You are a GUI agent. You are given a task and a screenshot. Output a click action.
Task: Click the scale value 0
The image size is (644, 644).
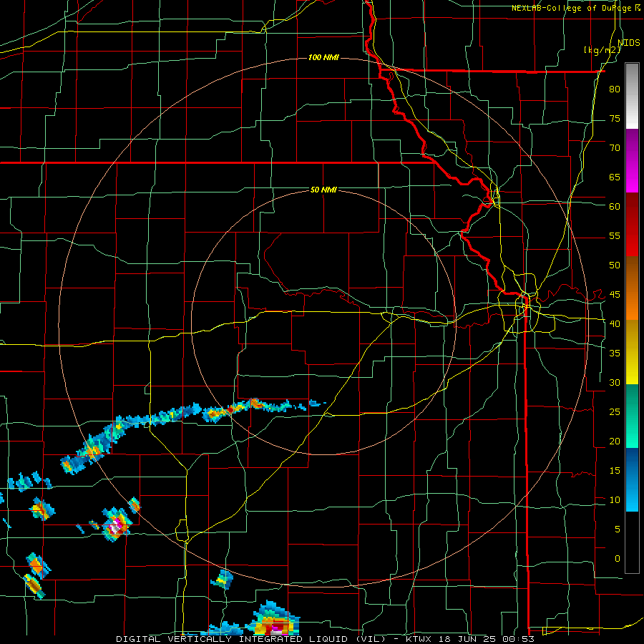618,559
